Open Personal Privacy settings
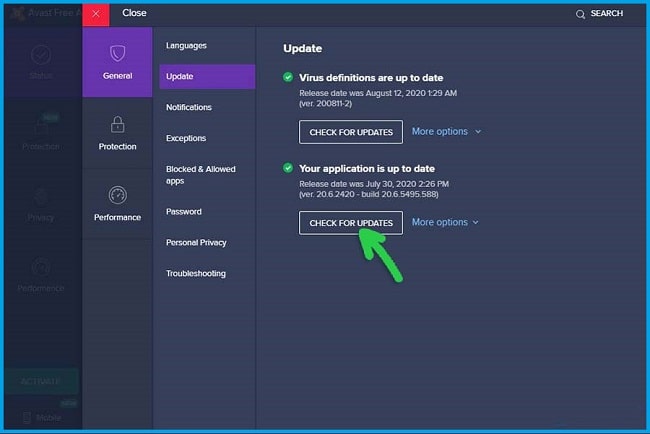Screen dimensions: 650x434 196,242
